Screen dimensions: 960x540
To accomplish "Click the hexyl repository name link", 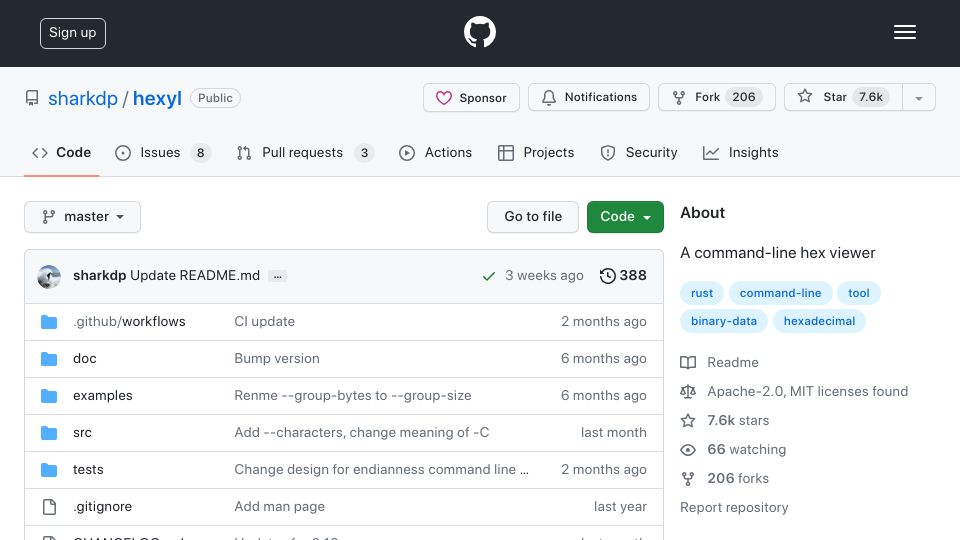I will 157,98.
